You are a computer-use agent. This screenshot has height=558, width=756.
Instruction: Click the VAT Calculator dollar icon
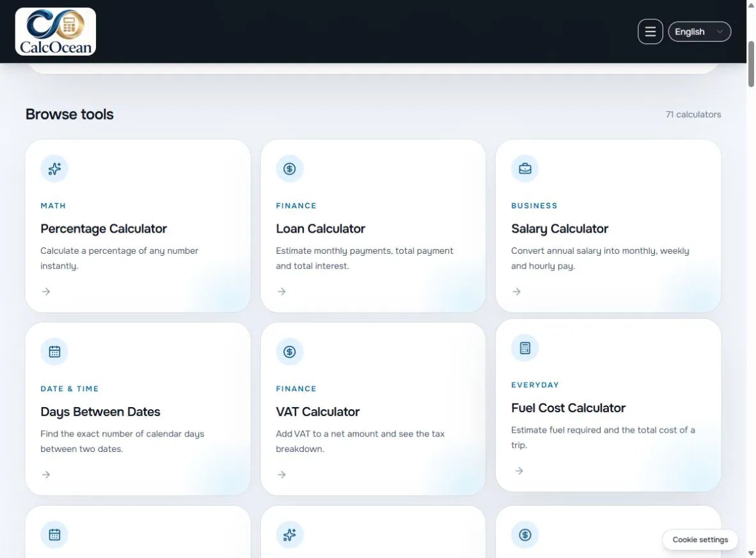point(289,352)
